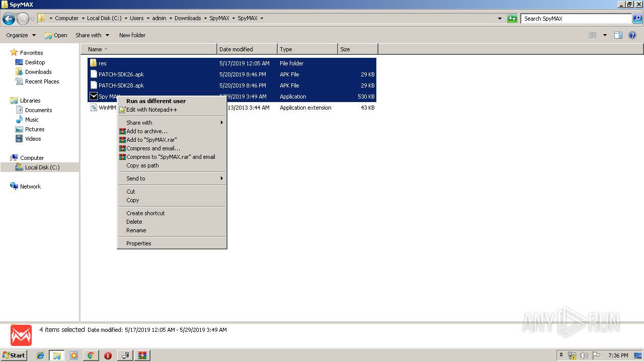Viewport: 644px width, 362px height.
Task: Select the Spy MAX application icon
Action: pyautogui.click(x=93, y=97)
